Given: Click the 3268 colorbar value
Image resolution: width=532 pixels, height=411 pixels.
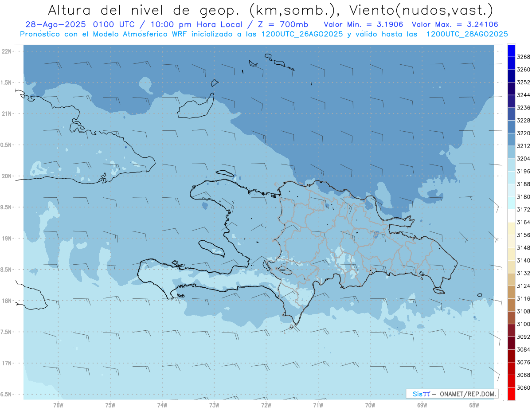Looking at the screenshot, I should pyautogui.click(x=524, y=57).
